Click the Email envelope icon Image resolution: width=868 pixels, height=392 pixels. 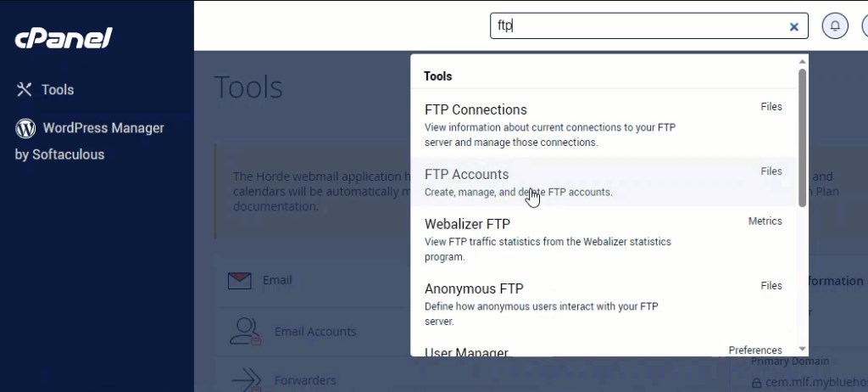[x=241, y=281]
